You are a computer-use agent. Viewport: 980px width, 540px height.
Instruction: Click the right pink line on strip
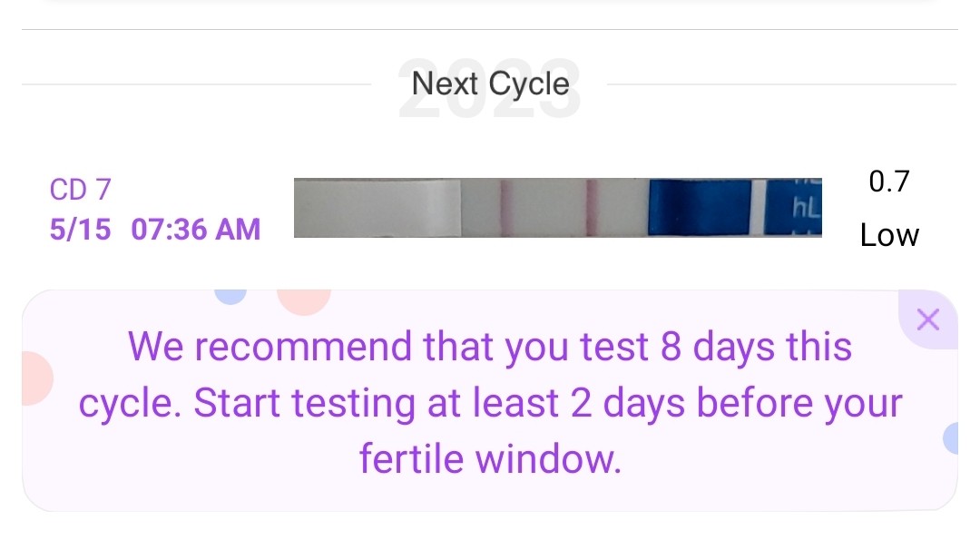point(589,208)
